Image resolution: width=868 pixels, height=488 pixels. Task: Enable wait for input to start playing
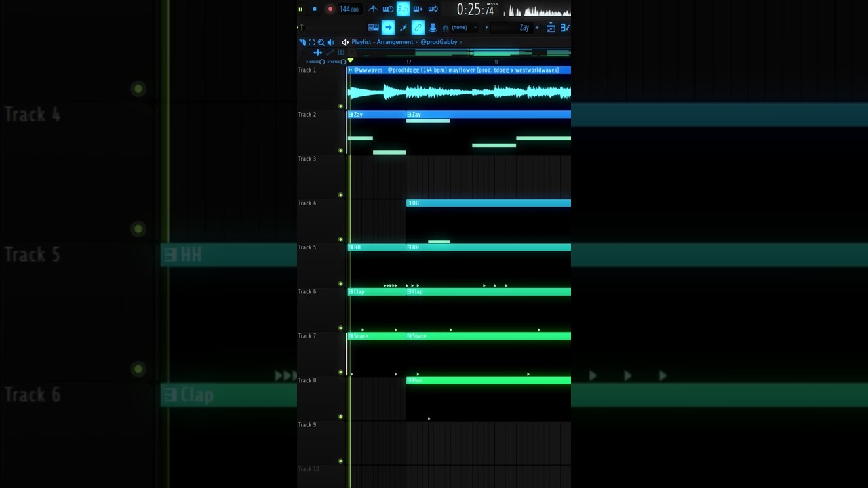coord(388,9)
